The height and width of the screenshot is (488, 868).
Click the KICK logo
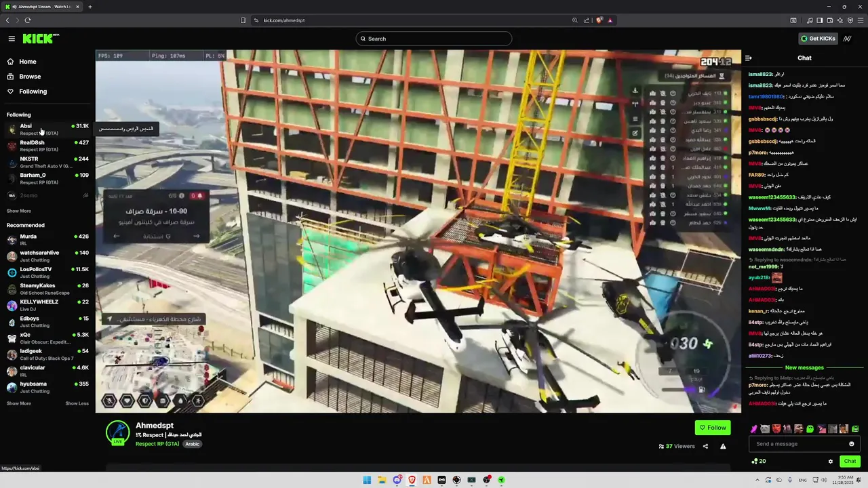[39, 39]
